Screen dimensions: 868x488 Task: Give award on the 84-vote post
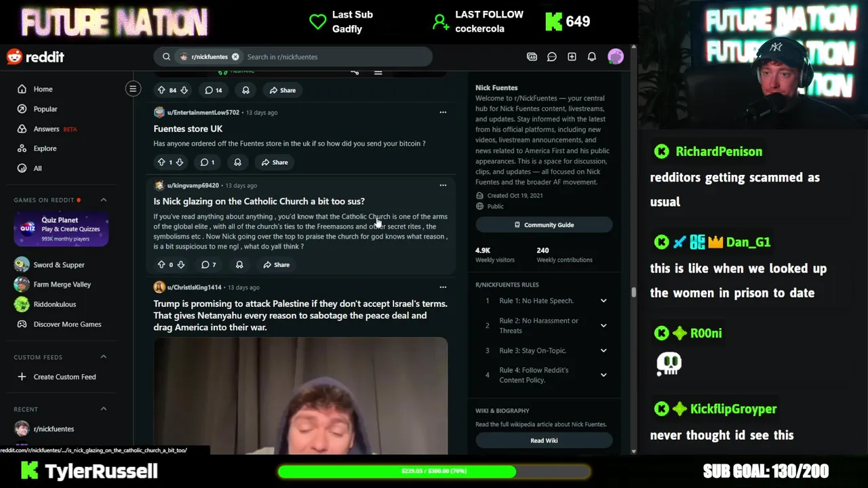(x=245, y=90)
